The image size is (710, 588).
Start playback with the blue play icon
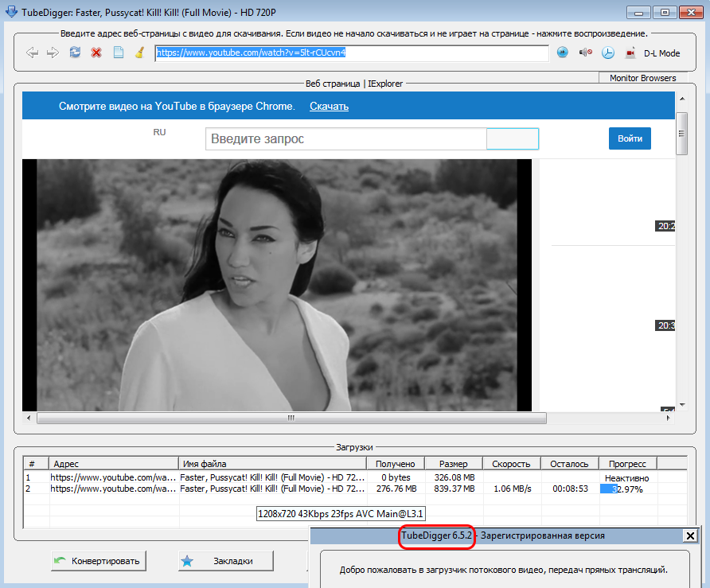(x=563, y=53)
